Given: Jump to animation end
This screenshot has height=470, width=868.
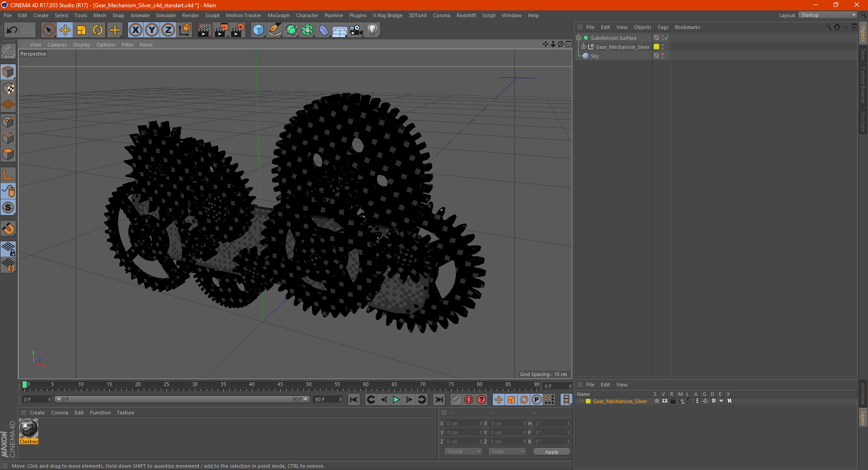Looking at the screenshot, I should [439, 399].
